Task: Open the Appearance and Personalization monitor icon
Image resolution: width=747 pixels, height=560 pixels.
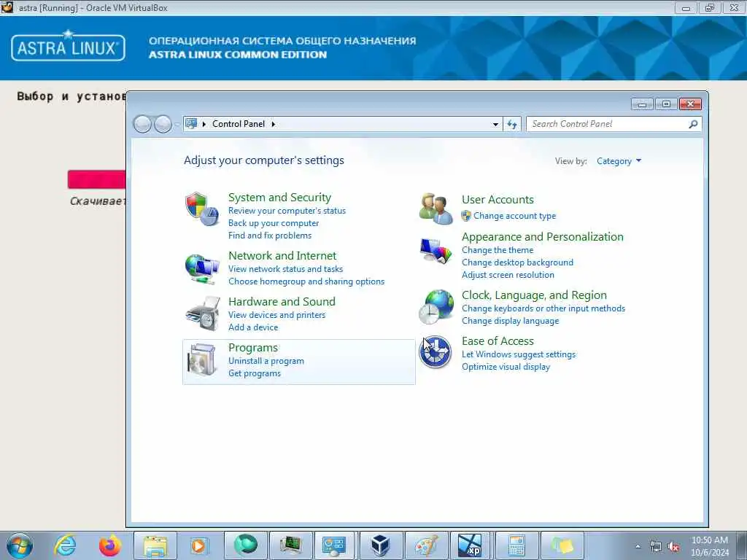Action: 436,251
